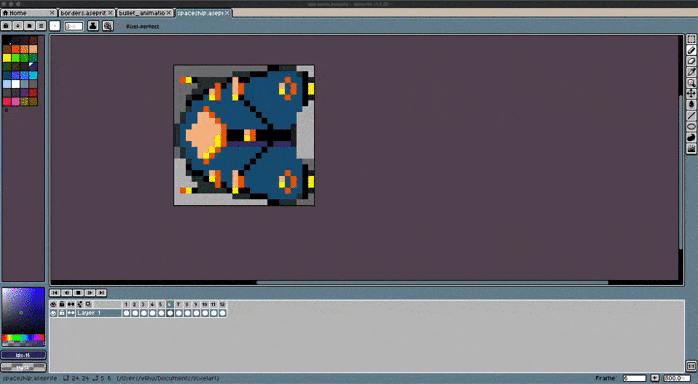698x384 pixels.
Task: Click the 1:1 minimap toggle button
Action: click(691, 366)
